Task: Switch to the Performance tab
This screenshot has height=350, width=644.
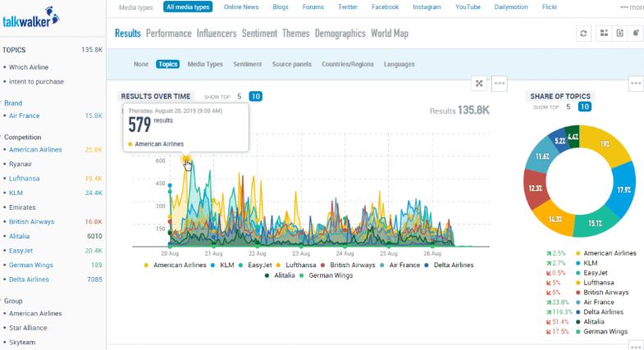Action: point(169,34)
